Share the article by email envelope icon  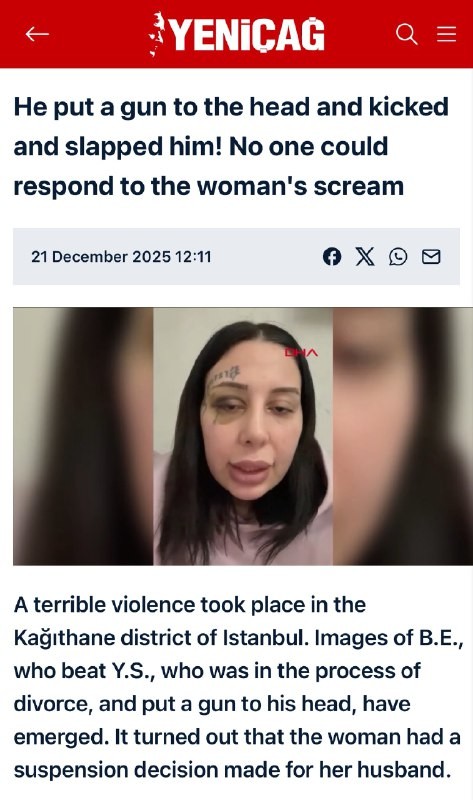tap(431, 256)
